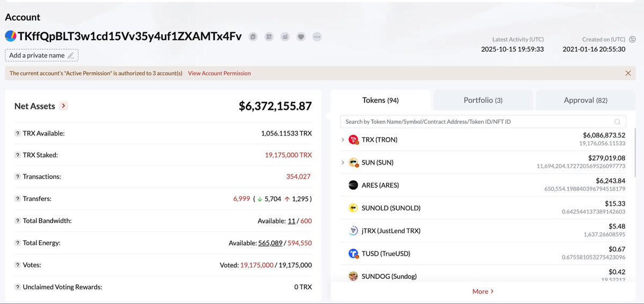Image resolution: width=644 pixels, height=304 pixels.
Task: Expand the SUN (SUN) token row
Action: 343,162
